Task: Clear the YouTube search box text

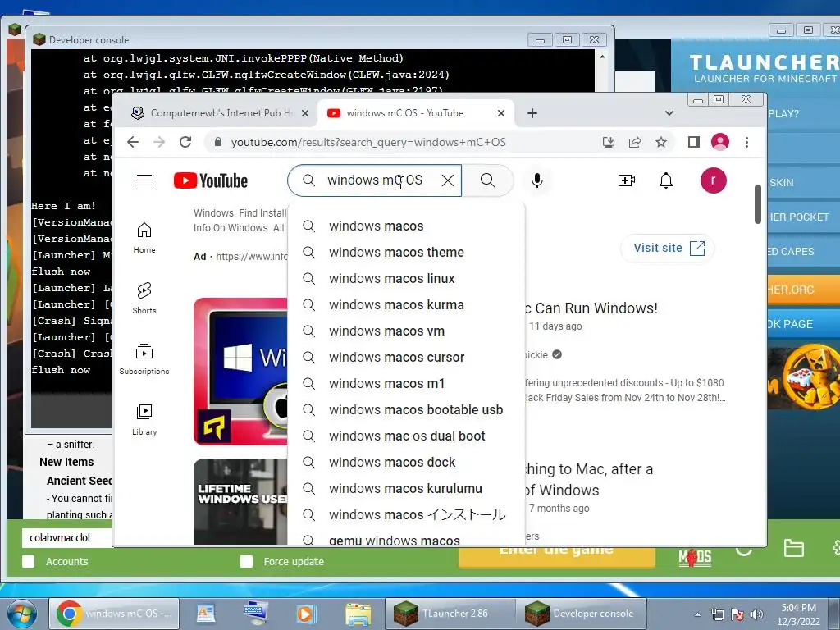Action: coord(448,180)
